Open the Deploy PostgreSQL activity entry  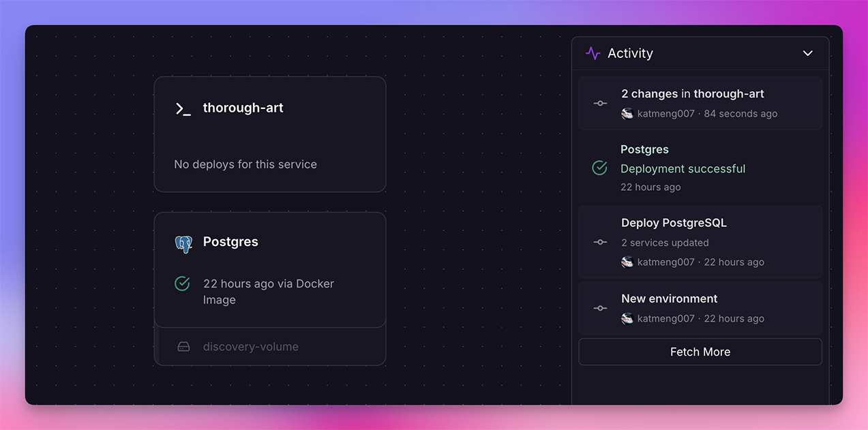[700, 242]
